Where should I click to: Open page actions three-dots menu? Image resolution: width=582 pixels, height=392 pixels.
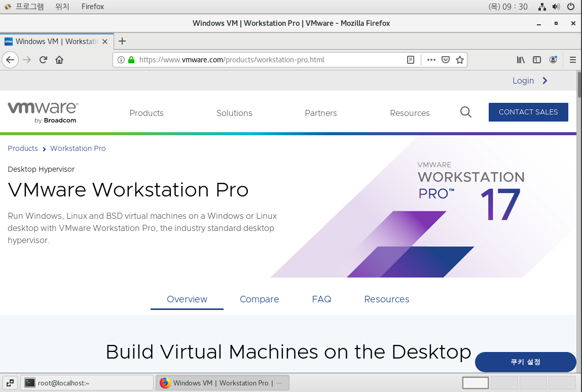pyautogui.click(x=431, y=60)
